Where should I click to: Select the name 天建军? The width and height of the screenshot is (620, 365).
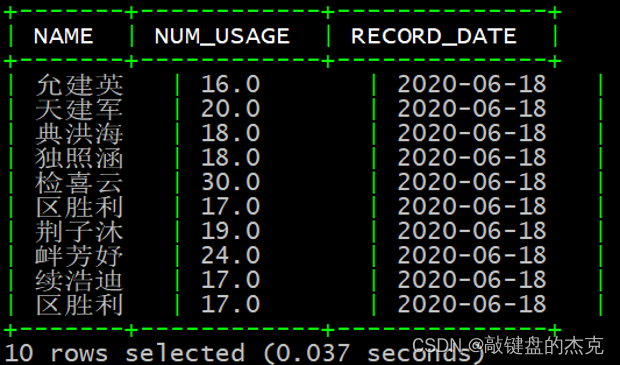click(79, 110)
